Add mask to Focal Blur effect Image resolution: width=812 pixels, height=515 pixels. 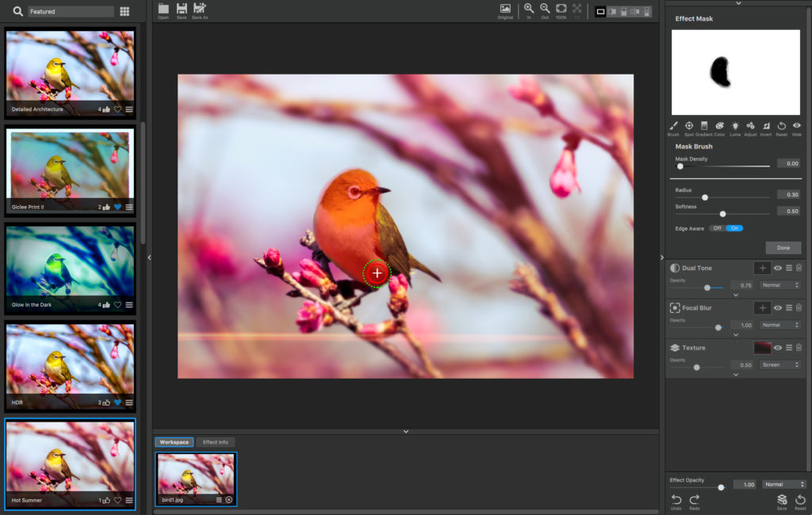click(762, 308)
